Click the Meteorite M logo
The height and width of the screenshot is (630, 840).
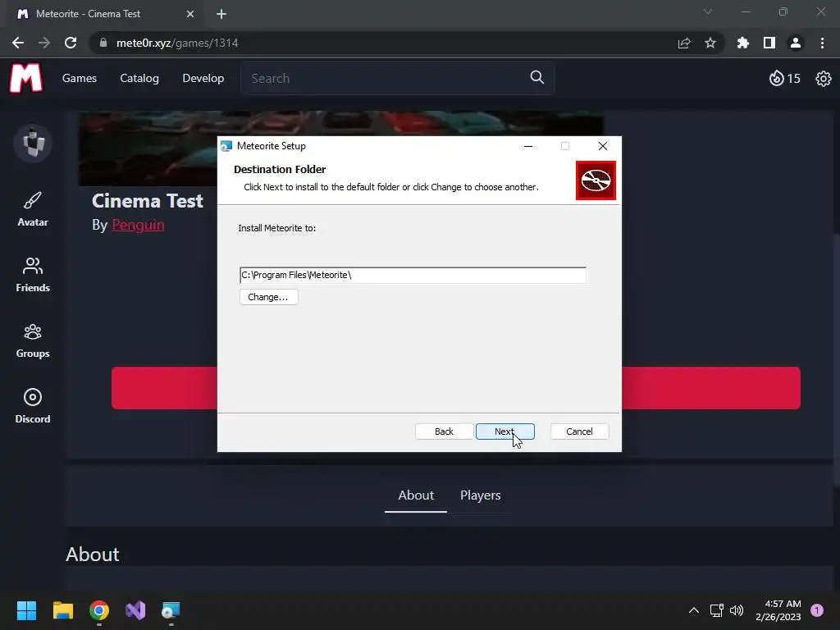point(25,78)
